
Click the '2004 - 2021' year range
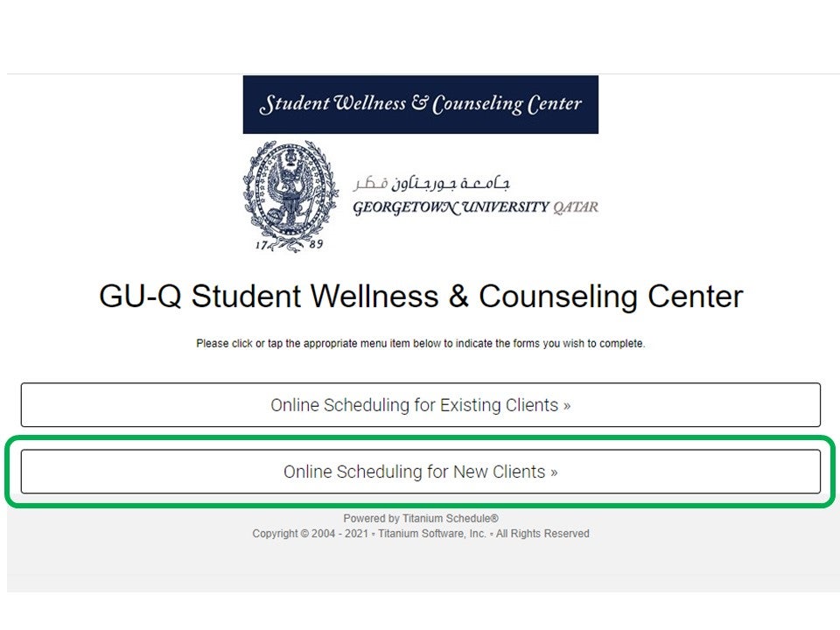click(339, 534)
